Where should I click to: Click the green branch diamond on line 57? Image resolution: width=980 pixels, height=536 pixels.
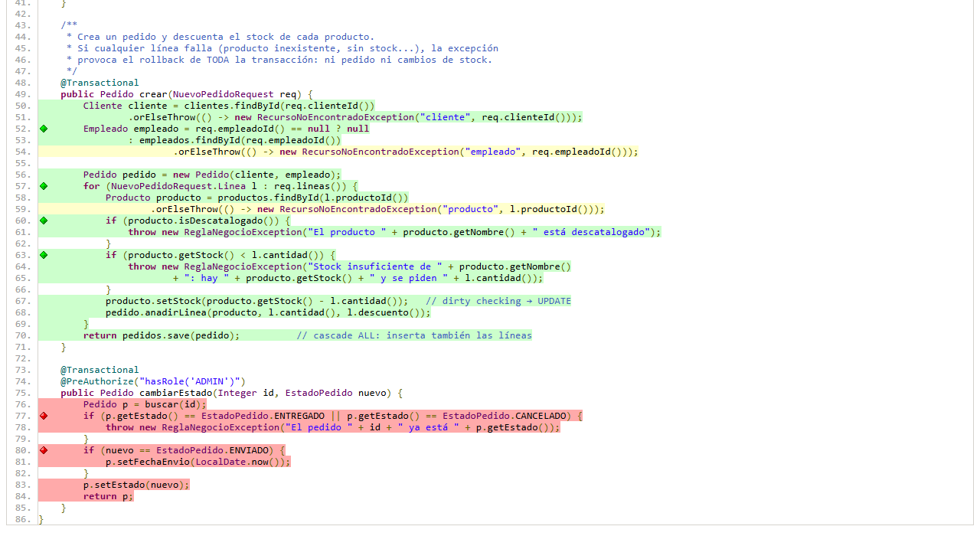[x=44, y=186]
